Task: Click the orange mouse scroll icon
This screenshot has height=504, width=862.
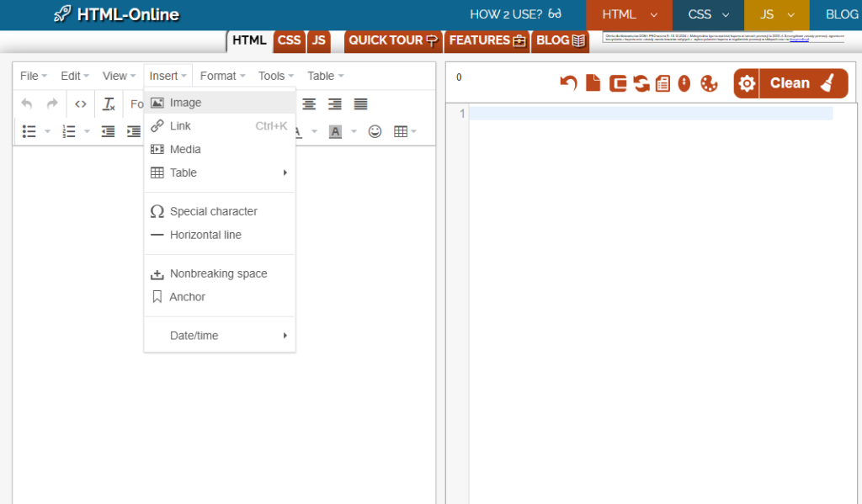Action: (684, 83)
